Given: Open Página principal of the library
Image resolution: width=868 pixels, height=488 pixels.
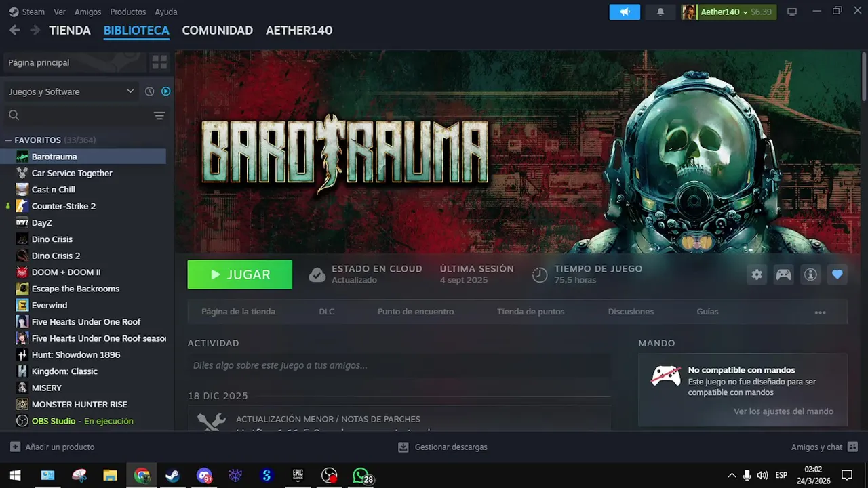Looking at the screenshot, I should tap(75, 62).
